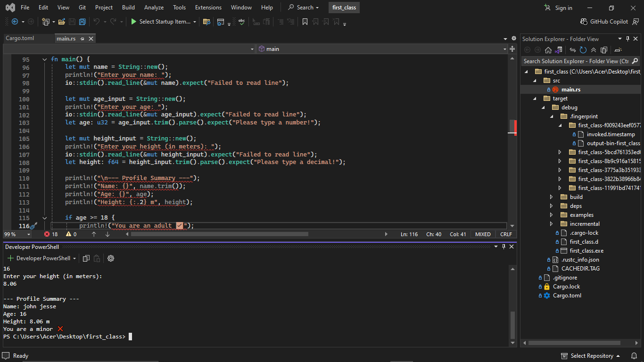This screenshot has height=362, width=644.
Task: Open the Developer PowerShell shell dropdown
Action: [74, 258]
